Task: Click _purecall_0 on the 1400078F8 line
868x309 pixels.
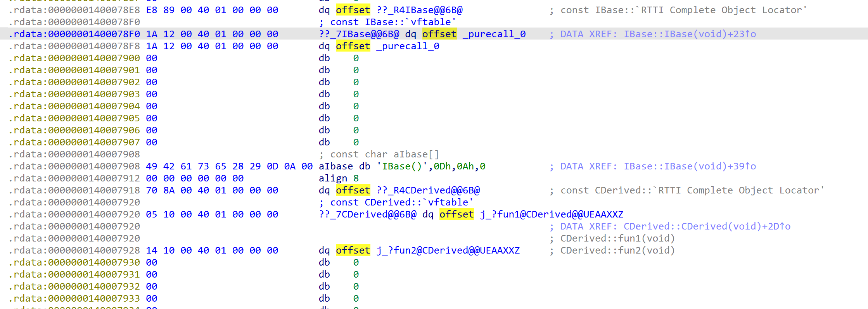Action: click(408, 46)
